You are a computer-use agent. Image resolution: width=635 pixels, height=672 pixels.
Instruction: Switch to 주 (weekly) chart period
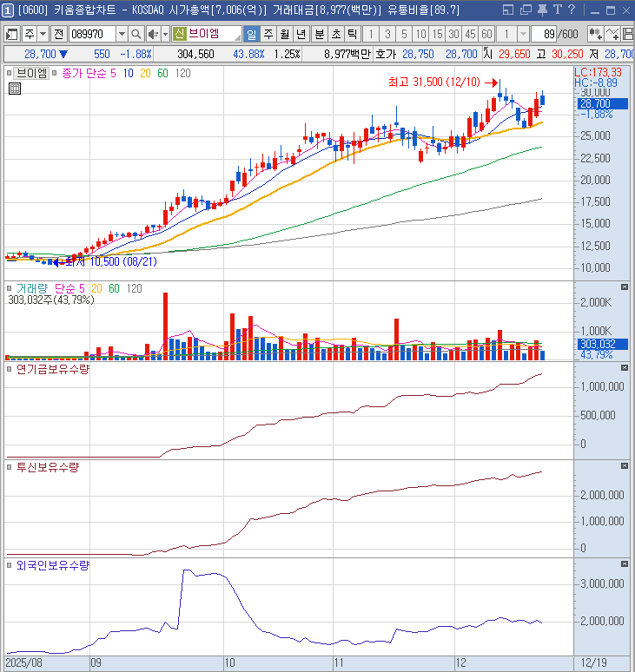(268, 34)
